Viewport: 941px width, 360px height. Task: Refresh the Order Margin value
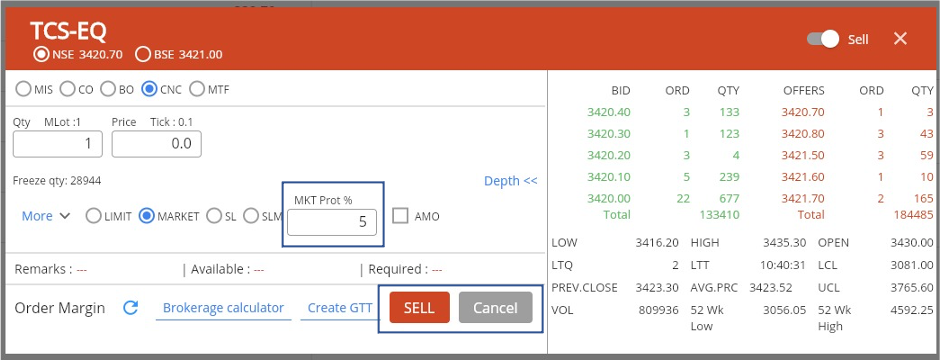click(130, 308)
